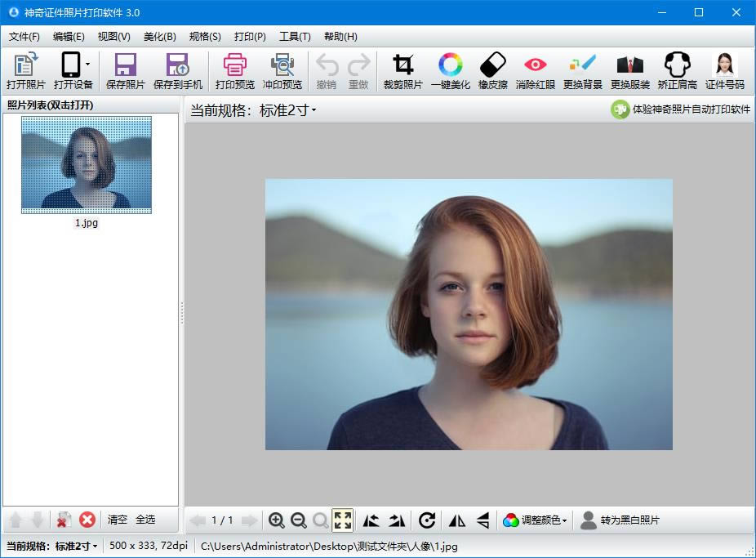This screenshot has height=558, width=756.
Task: Click the 打开设备 phone icon
Action: (70, 65)
